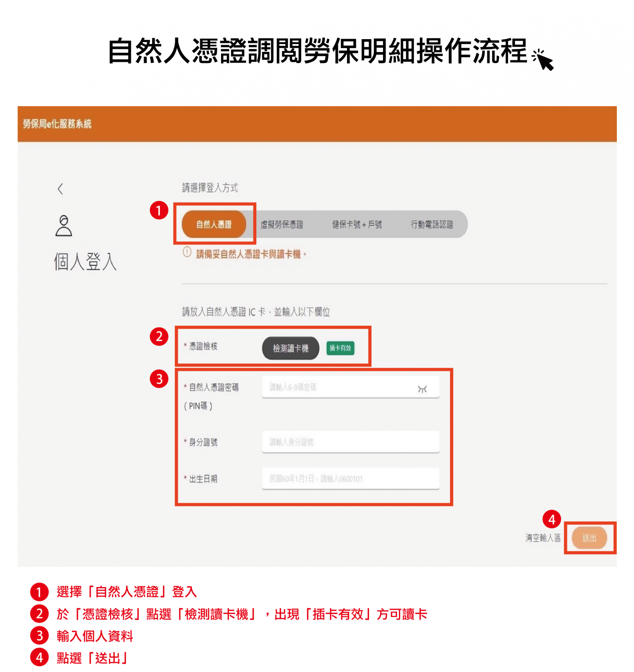The height and width of the screenshot is (672, 634).
Task: Click the 清空輸入區 link
Action: pos(543,538)
